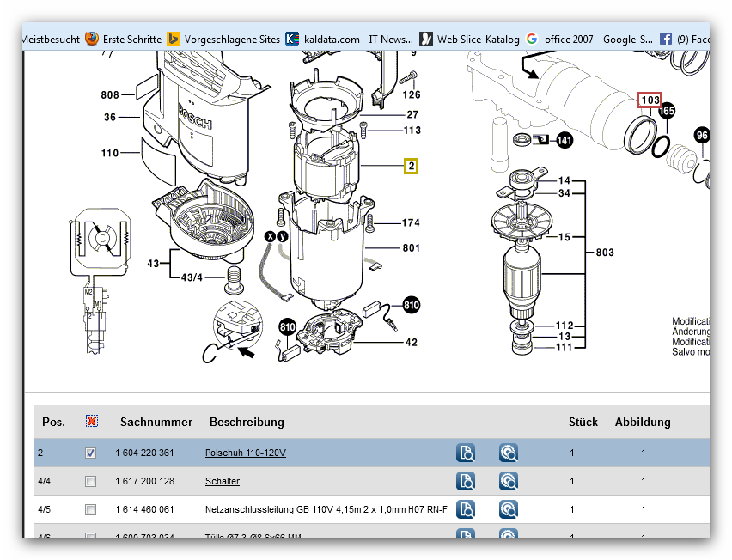Click part number 808 label

coord(110,94)
